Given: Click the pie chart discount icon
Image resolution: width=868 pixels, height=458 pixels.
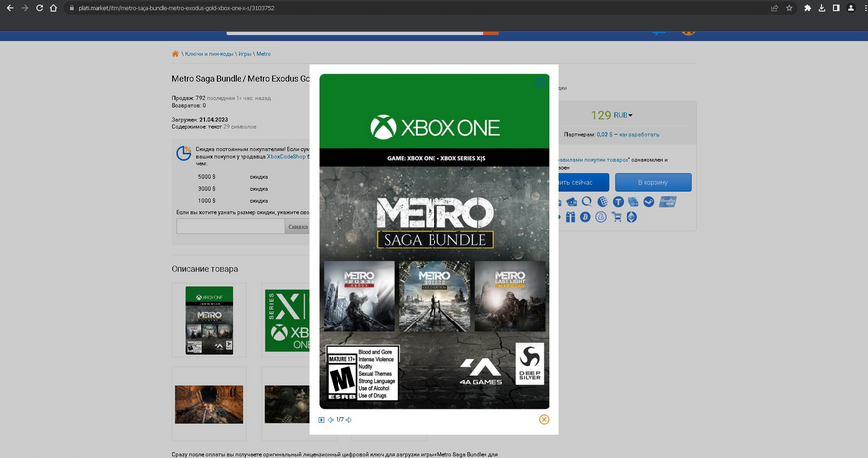Looking at the screenshot, I should pos(184,153).
